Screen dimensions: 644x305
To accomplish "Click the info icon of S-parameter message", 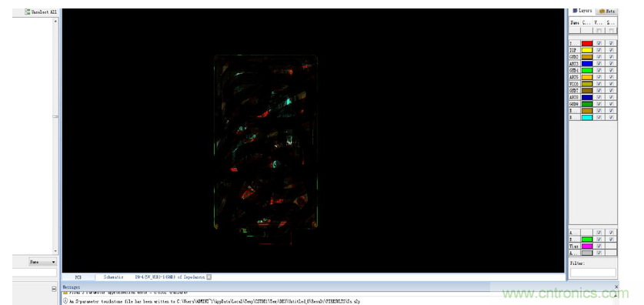I will coord(65,301).
